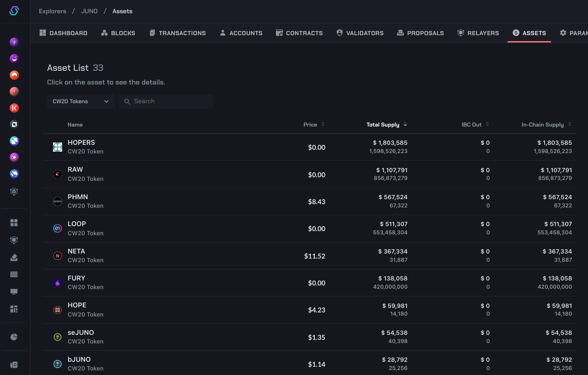Sort by Total Supply column header

tap(387, 125)
